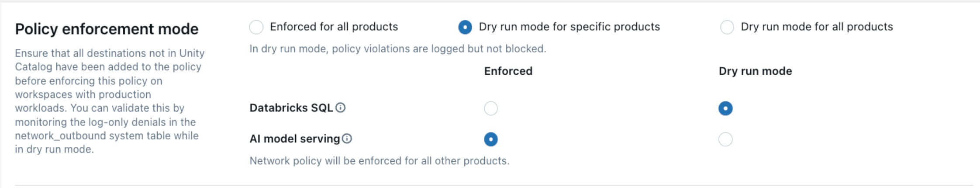Click the 'Enforced for all products' label text
980x188 pixels.
point(334,27)
